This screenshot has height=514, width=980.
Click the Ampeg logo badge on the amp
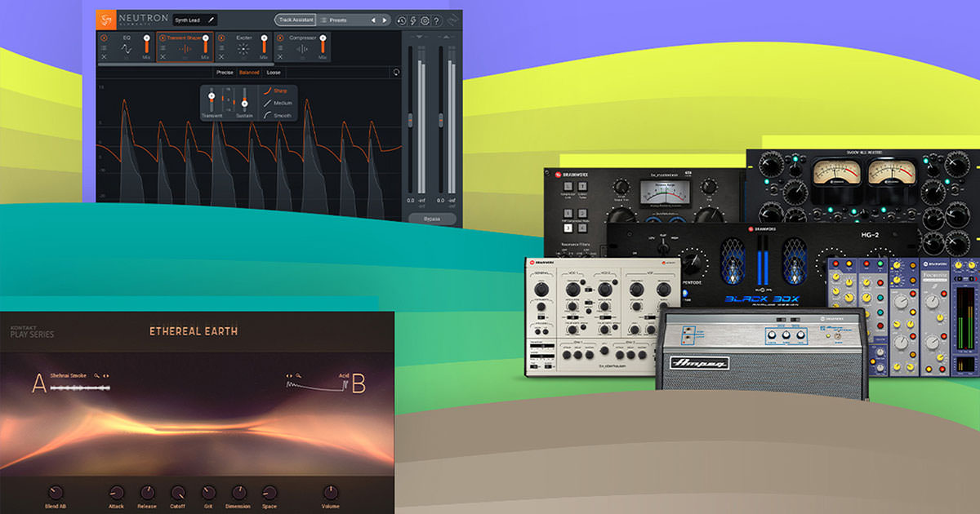[700, 362]
